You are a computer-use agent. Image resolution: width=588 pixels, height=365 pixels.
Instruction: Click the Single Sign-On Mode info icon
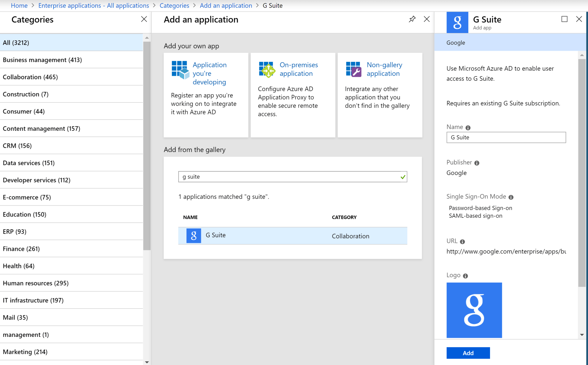click(x=511, y=197)
